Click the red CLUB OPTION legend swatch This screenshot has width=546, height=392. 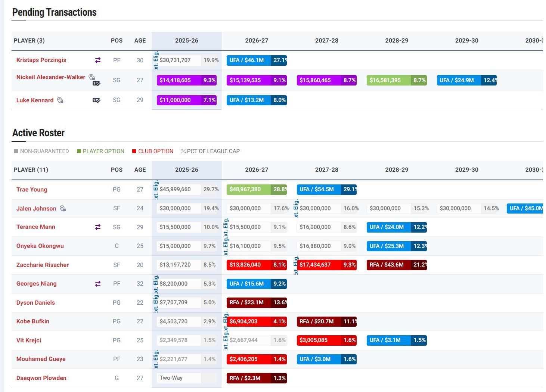[134, 151]
